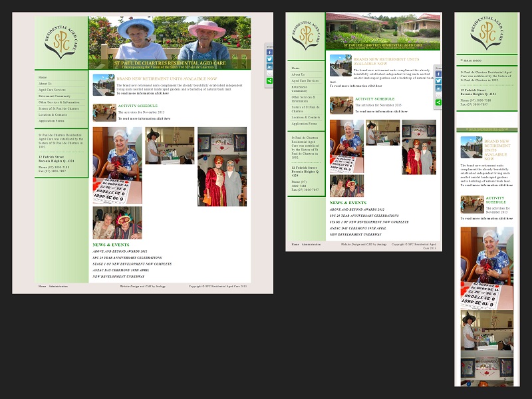
Task: Click Facebook share icon in medium tablet layout
Action: tap(438, 74)
